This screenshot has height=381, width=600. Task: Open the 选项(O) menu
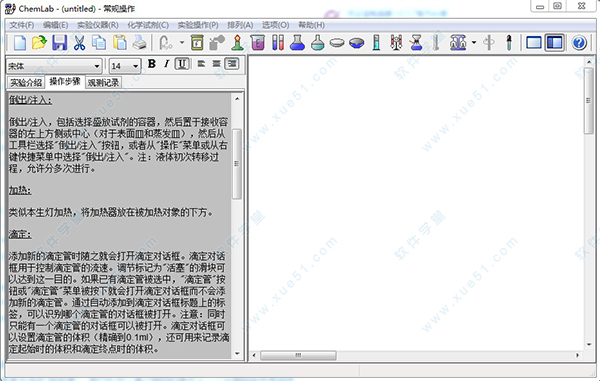point(276,25)
